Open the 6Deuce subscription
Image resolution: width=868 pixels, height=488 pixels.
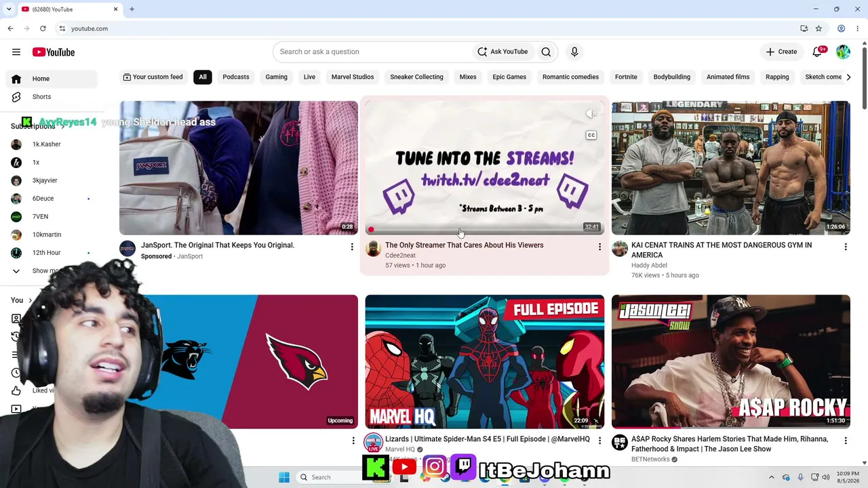pos(43,199)
